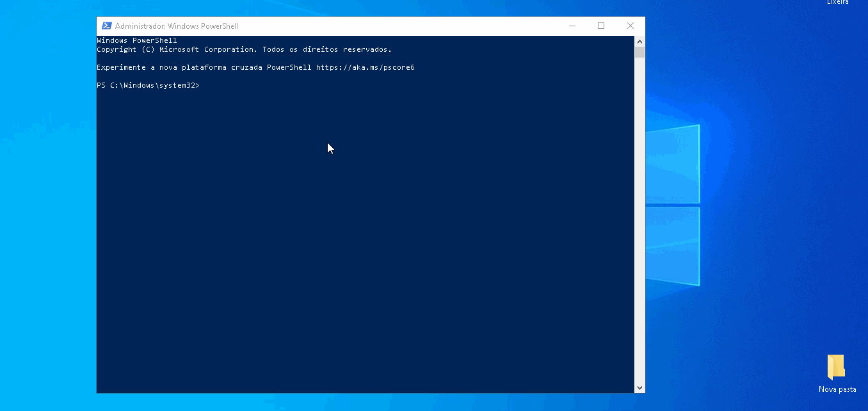Click the scrollbar down arrow in PowerShell

click(639, 388)
